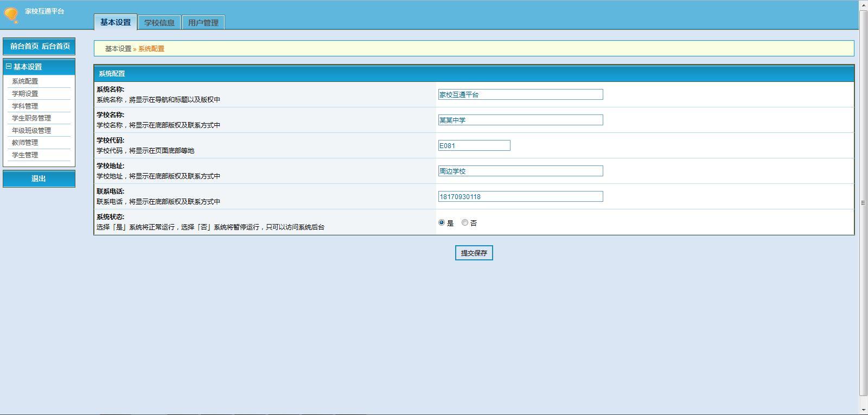This screenshot has height=415, width=868.
Task: Open 学生职务管理 in sidebar
Action: 31,118
